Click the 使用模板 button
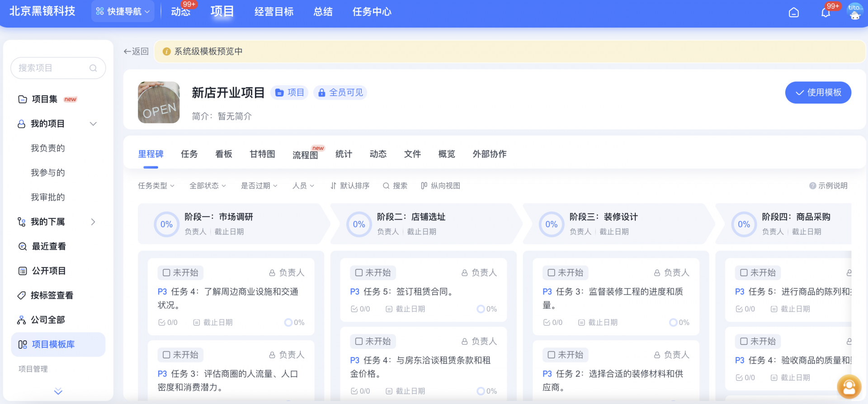Viewport: 868px width, 404px height. click(818, 93)
